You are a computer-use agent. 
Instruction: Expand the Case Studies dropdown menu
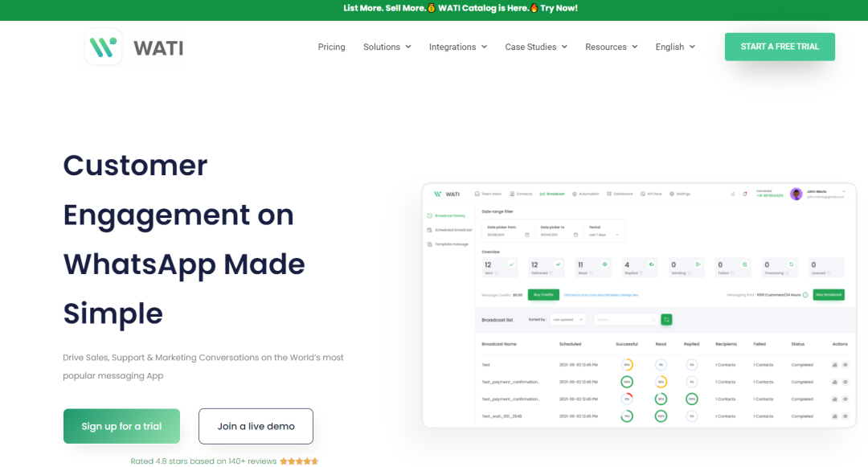click(x=536, y=47)
